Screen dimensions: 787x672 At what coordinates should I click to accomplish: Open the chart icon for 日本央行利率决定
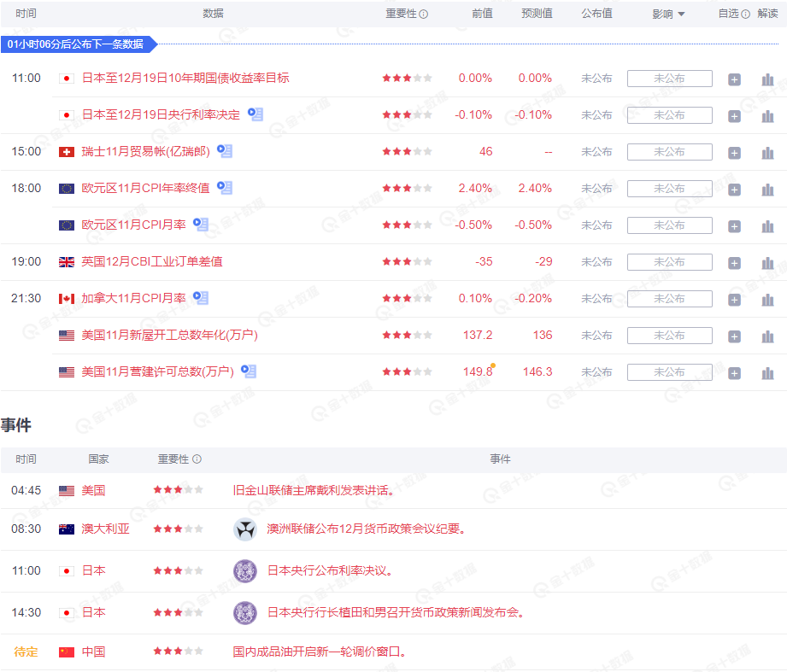[x=767, y=114]
